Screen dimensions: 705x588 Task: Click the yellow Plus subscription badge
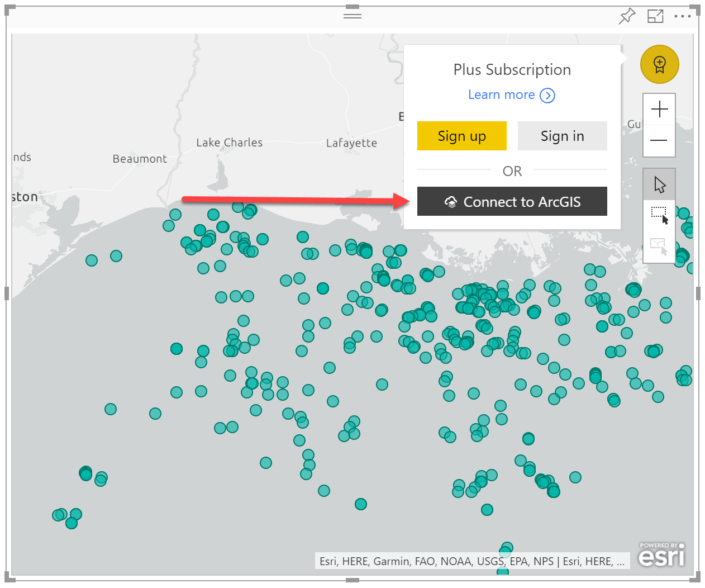659,64
